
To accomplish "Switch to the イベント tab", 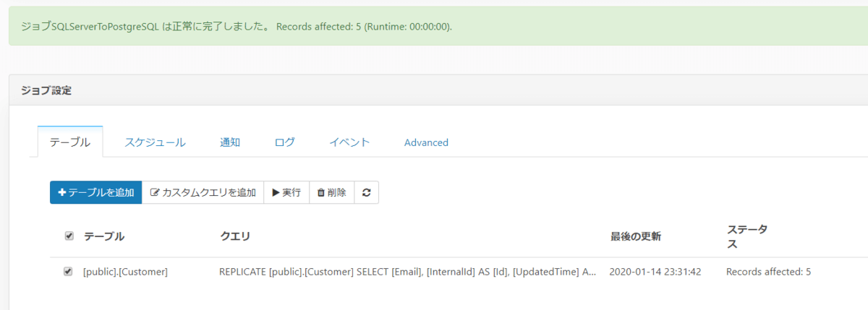I will point(349,142).
